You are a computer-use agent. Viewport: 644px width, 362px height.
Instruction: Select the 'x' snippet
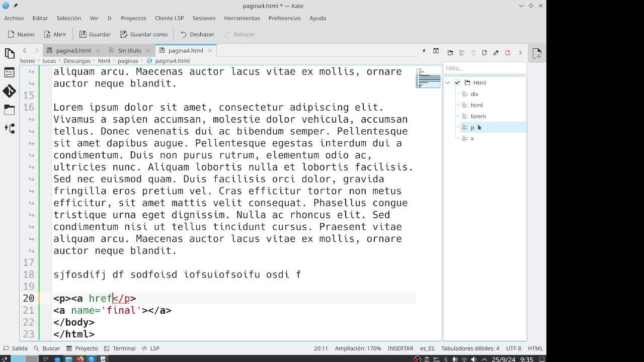point(472,138)
